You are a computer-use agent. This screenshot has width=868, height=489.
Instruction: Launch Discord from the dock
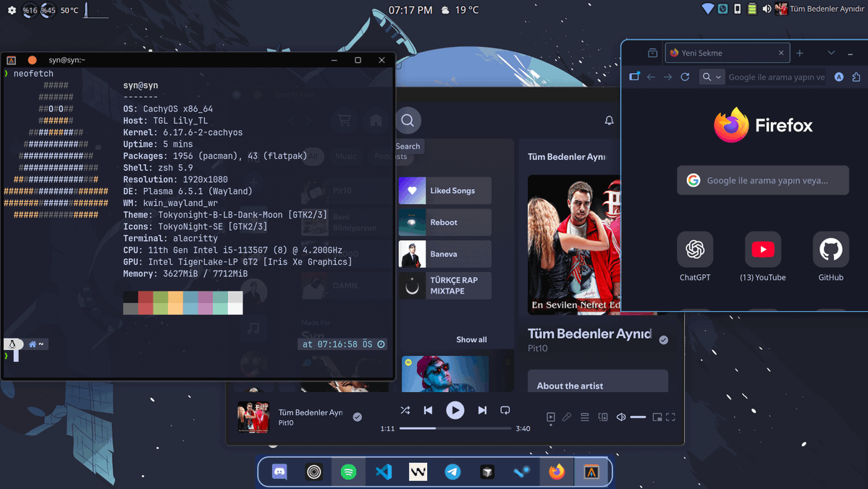coord(279,471)
